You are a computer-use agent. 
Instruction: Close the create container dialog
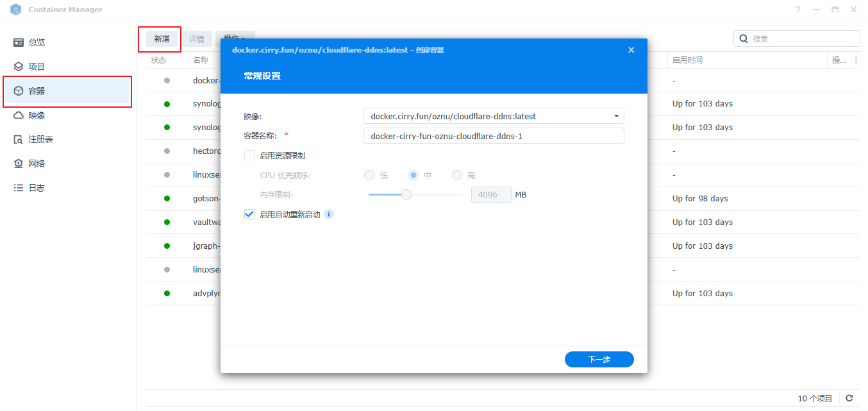coord(631,50)
